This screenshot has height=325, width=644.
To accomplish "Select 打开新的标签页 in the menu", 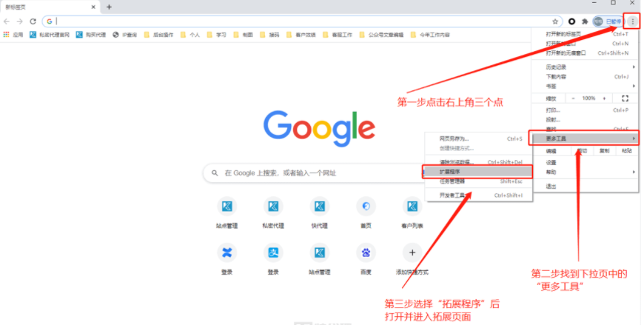I will (x=586, y=34).
